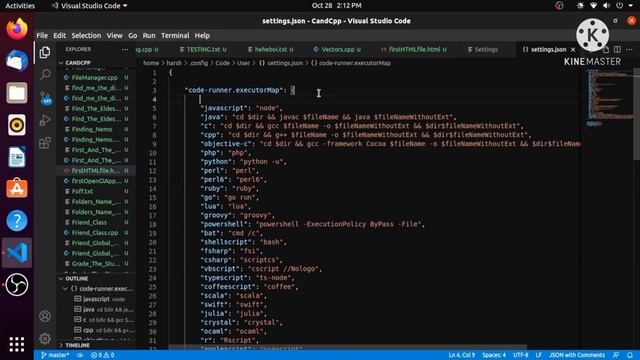
Task: Click the 'home' breadcrumb segment
Action: point(151,63)
